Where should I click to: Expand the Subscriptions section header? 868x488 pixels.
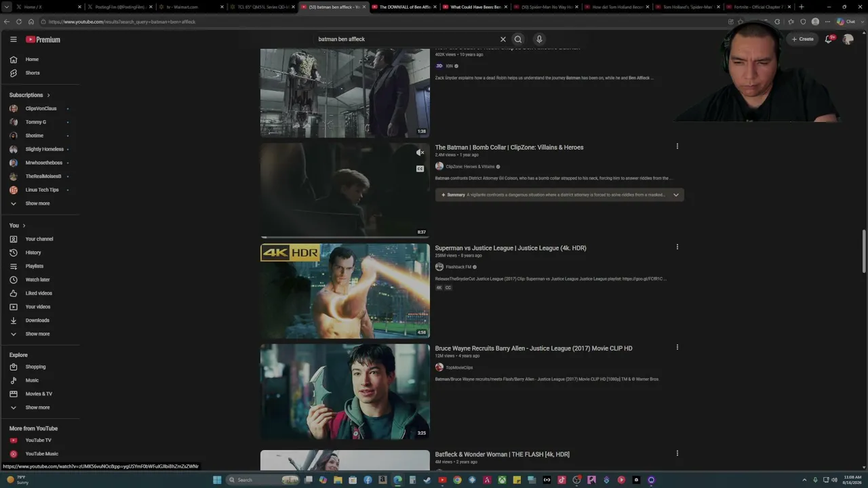click(30, 95)
